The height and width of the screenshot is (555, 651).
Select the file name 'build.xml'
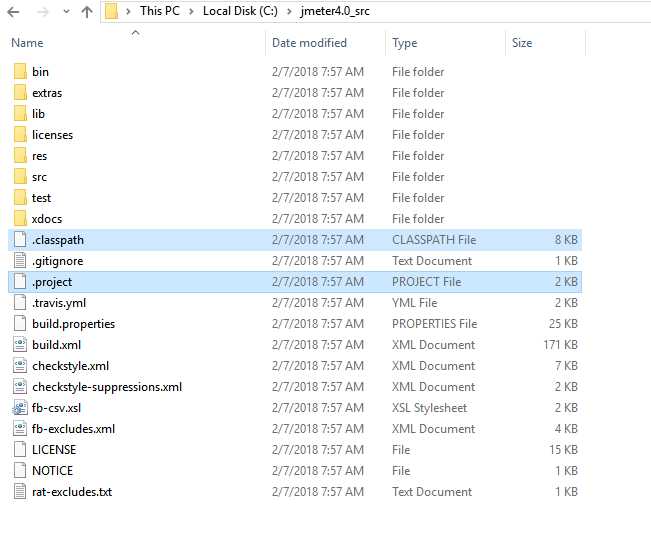pos(56,345)
